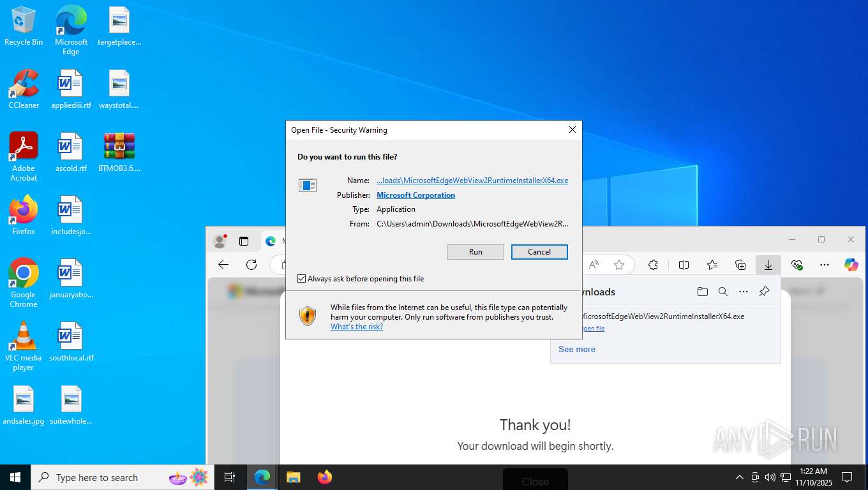Open Edge Browser essentials heart icon
This screenshot has width=868, height=490.
pos(797,265)
